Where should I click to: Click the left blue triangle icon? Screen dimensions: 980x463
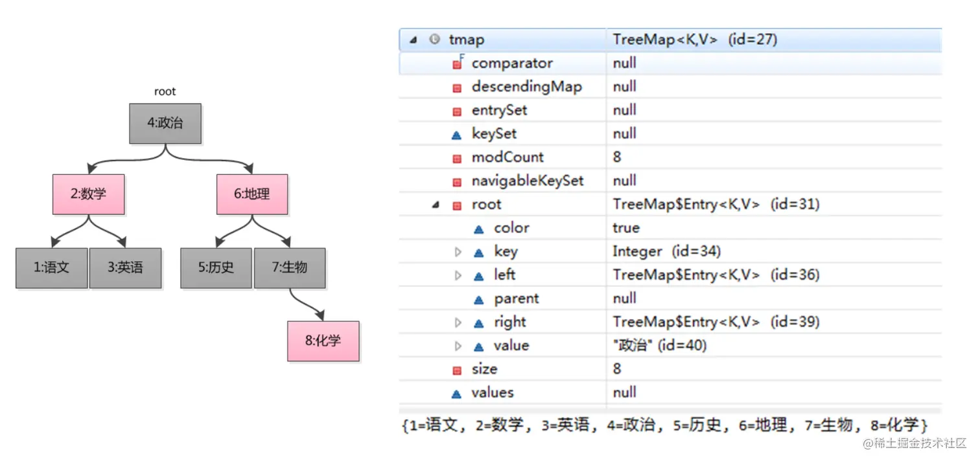click(479, 276)
